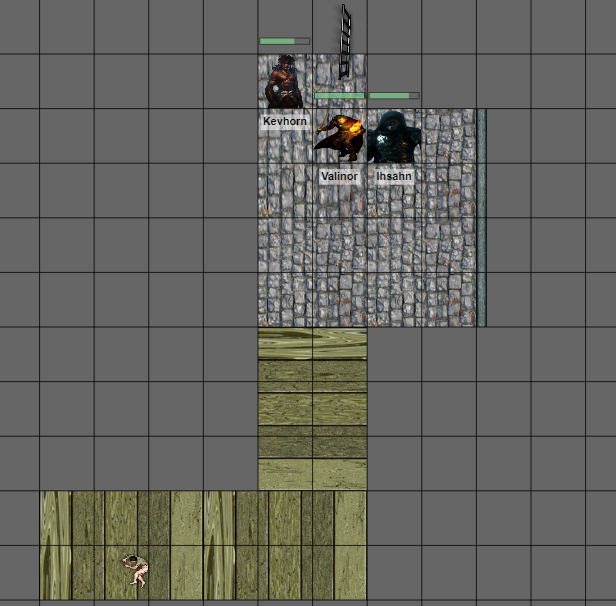616x606 pixels.
Task: Click the health bar above Ihsahn
Action: pyautogui.click(x=394, y=95)
